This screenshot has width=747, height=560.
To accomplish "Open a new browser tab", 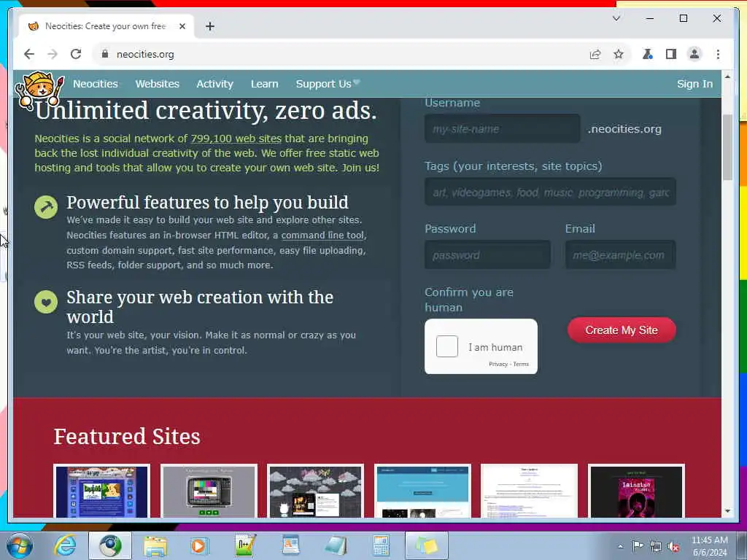I will point(210,26).
